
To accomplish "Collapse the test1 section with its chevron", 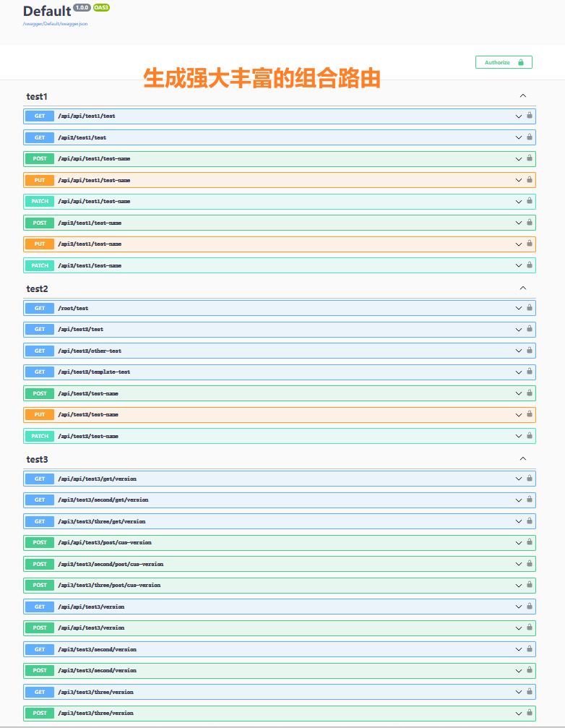I will [523, 96].
